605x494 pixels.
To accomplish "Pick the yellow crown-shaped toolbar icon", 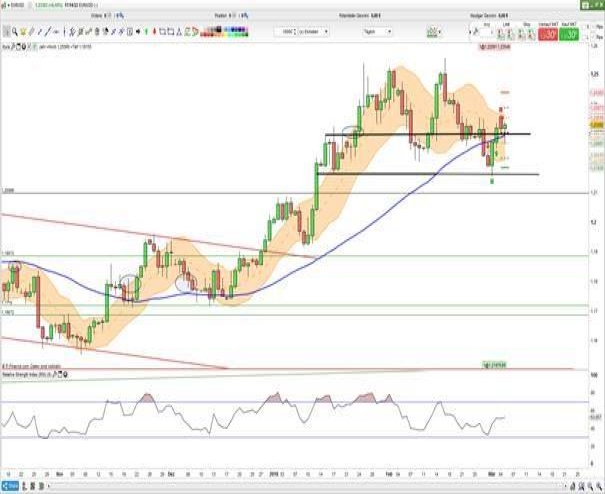I will 23,32.
